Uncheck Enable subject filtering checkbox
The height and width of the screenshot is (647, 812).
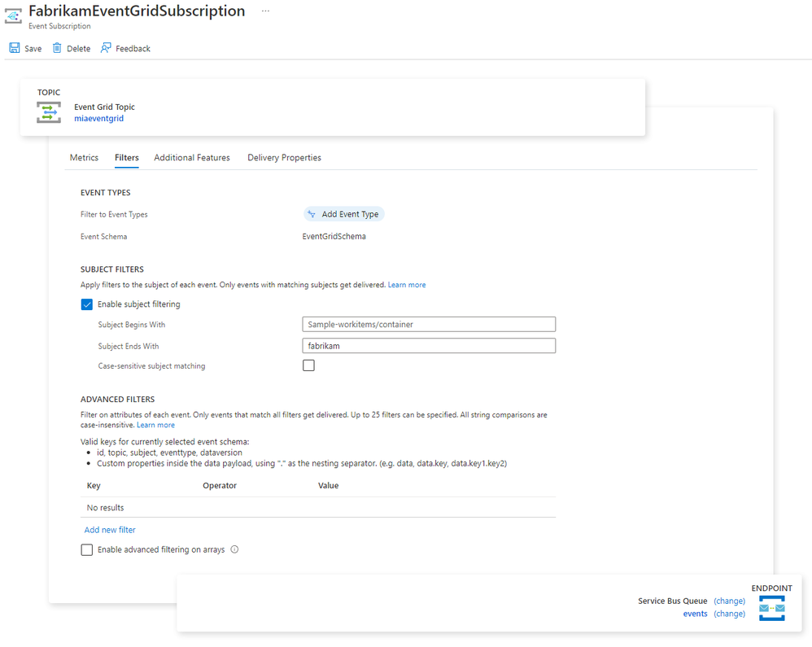pyautogui.click(x=86, y=304)
